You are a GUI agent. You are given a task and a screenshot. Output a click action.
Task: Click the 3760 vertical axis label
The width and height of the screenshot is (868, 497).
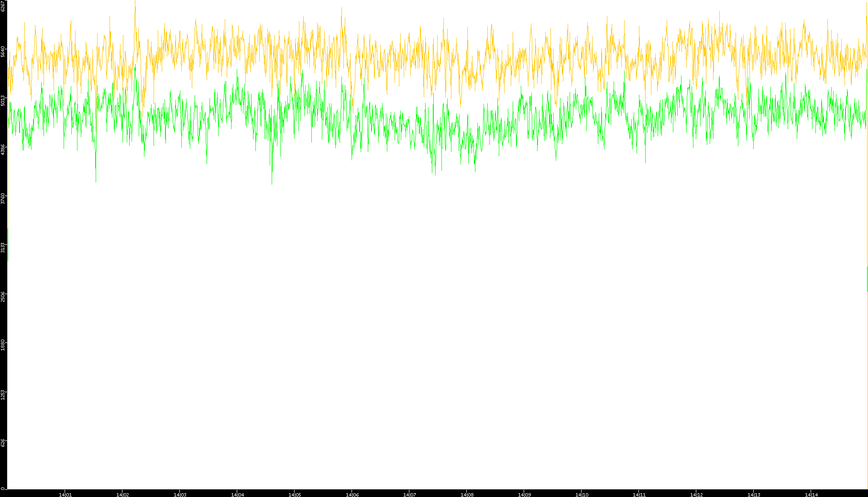tap(3, 199)
